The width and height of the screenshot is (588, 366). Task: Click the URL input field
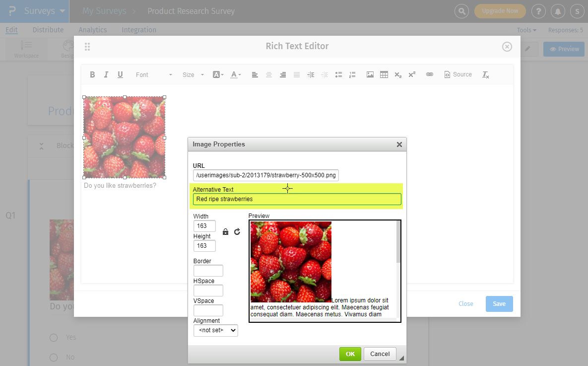[x=266, y=175]
